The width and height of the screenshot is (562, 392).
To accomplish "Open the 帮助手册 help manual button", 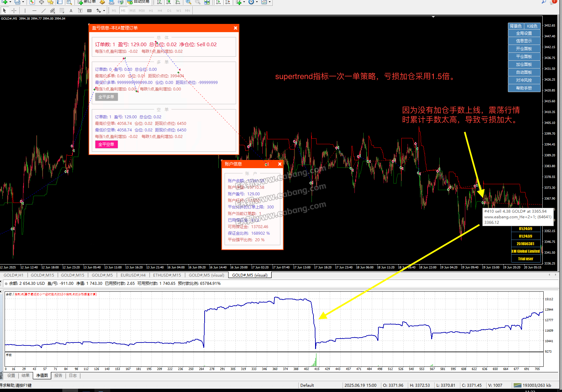I will (524, 88).
